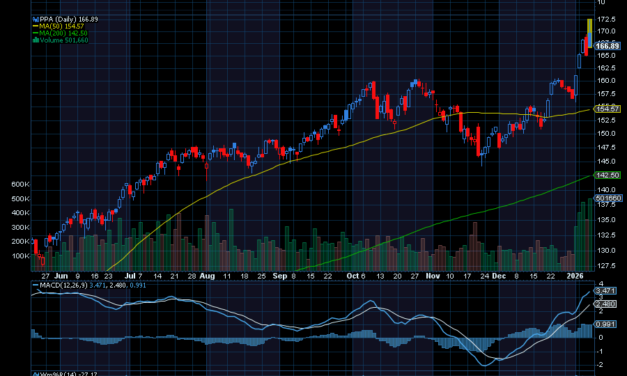The image size is (627, 376).
Task: Click the 145.0 price axis label
Action: click(606, 162)
